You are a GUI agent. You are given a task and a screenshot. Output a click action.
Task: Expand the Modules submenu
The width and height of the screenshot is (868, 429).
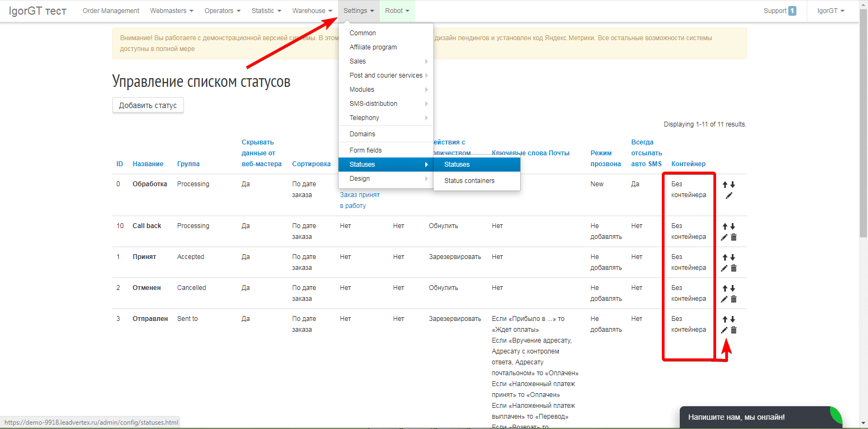tap(386, 90)
